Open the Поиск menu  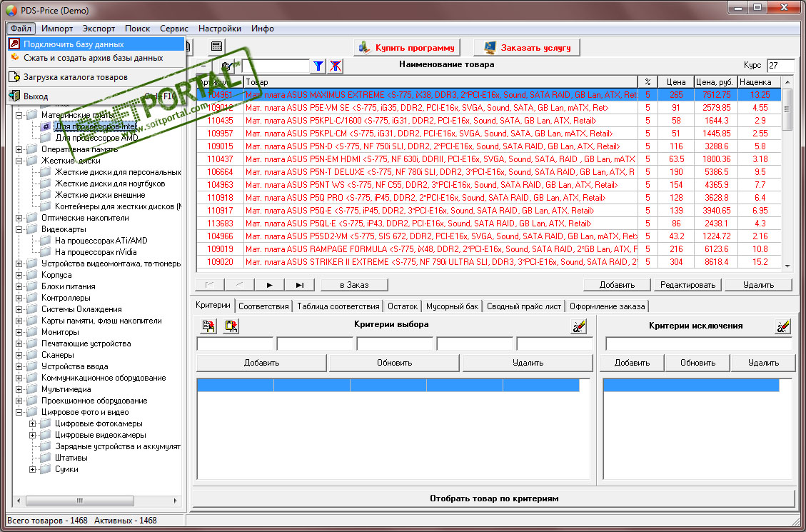click(137, 29)
